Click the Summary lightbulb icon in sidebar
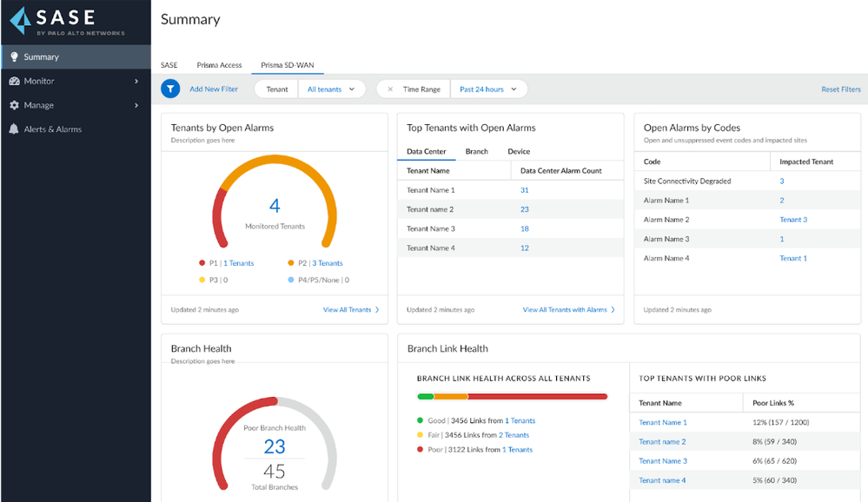Viewport: 868px width, 502px height. (14, 57)
